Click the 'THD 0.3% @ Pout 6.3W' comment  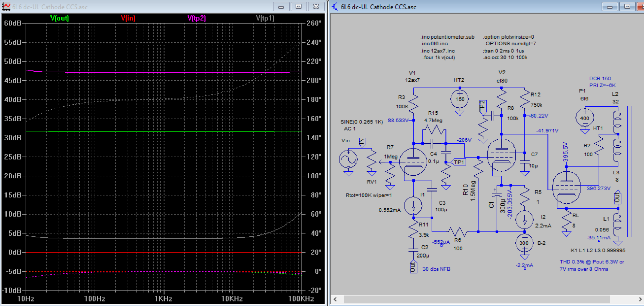click(x=592, y=262)
